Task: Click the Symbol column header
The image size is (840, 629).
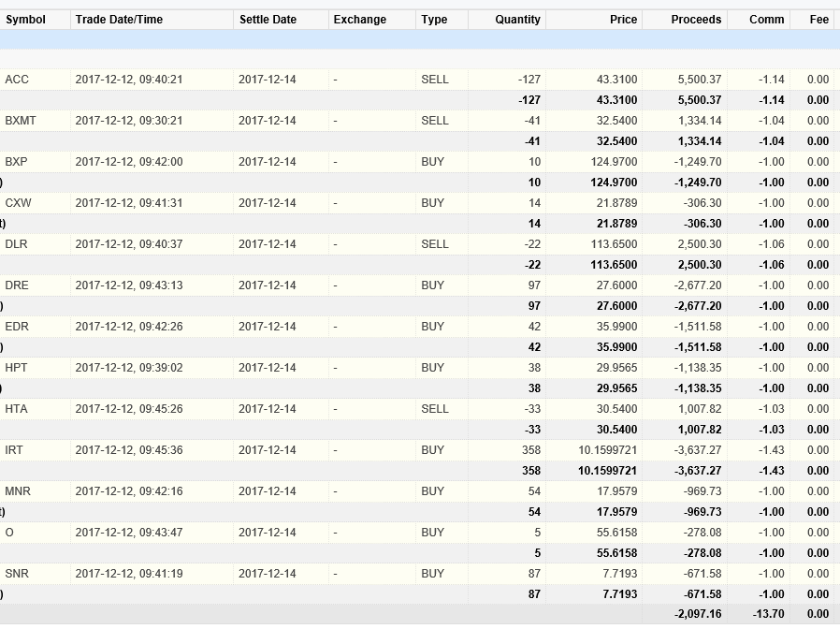Action: tap(25, 20)
